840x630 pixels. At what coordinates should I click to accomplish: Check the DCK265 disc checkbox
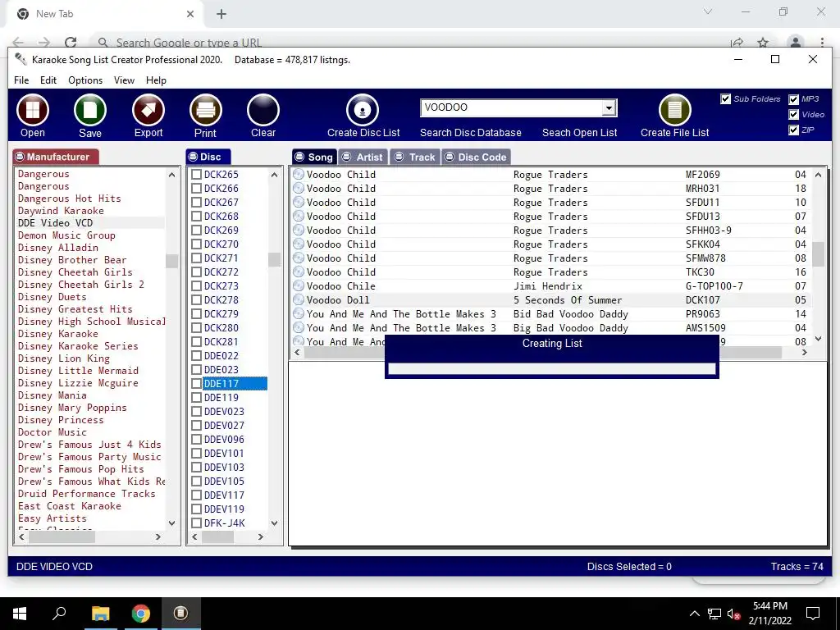[197, 175]
